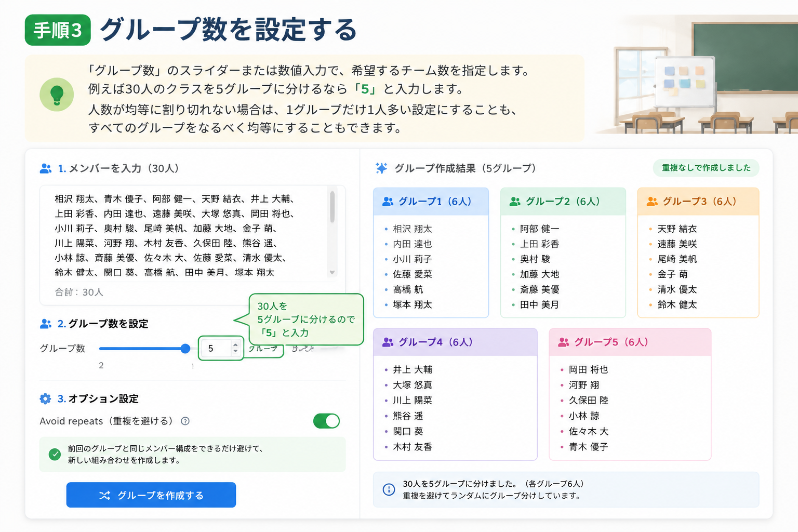Viewport: 798px width, 532px height.
Task: Click the people icon beside グループ数を設定
Action: (46, 324)
